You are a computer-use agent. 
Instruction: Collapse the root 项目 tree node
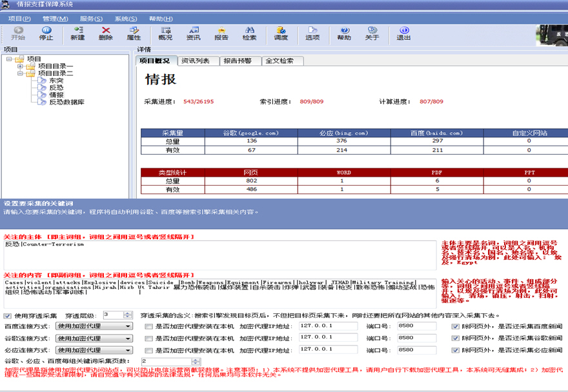(x=9, y=59)
